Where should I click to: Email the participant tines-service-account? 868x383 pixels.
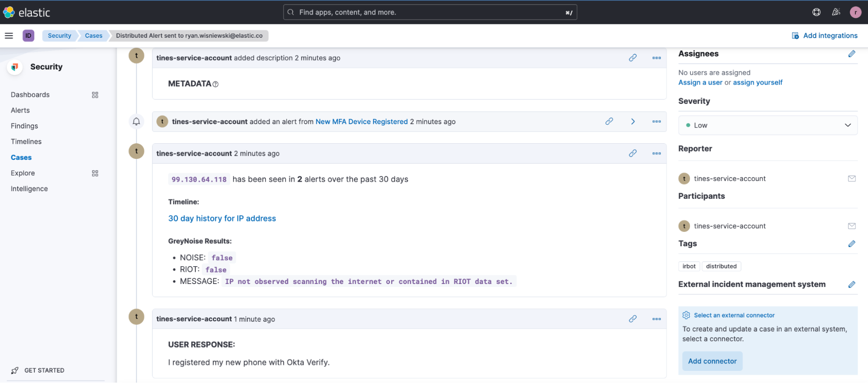tap(851, 226)
